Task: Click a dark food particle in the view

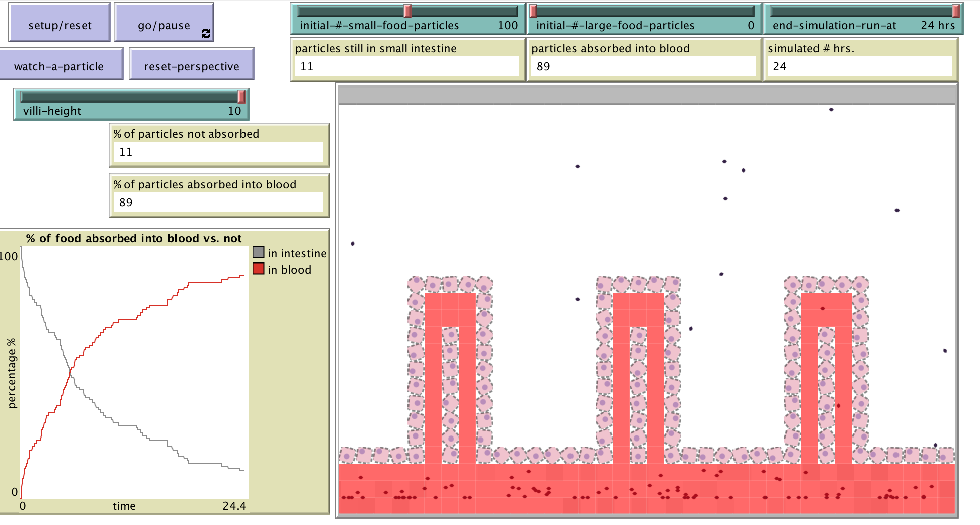Action: click(724, 161)
